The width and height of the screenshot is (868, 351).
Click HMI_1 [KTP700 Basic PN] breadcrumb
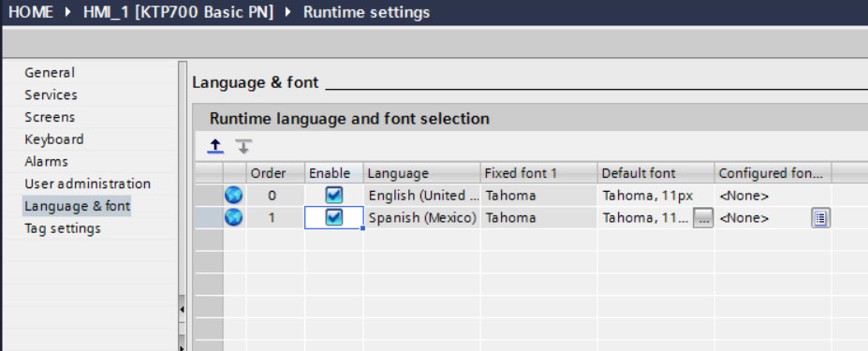click(x=178, y=12)
